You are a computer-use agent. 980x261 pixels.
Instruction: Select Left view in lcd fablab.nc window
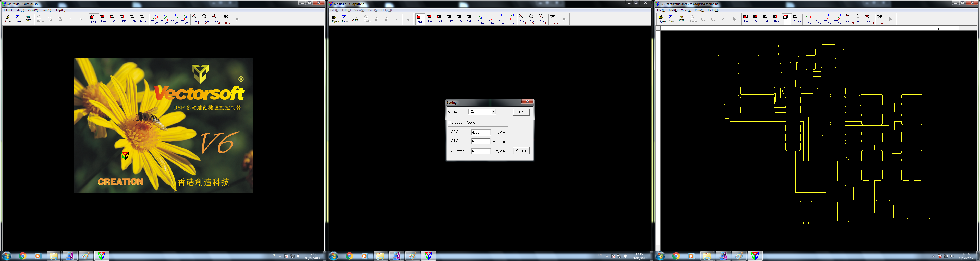[766, 19]
